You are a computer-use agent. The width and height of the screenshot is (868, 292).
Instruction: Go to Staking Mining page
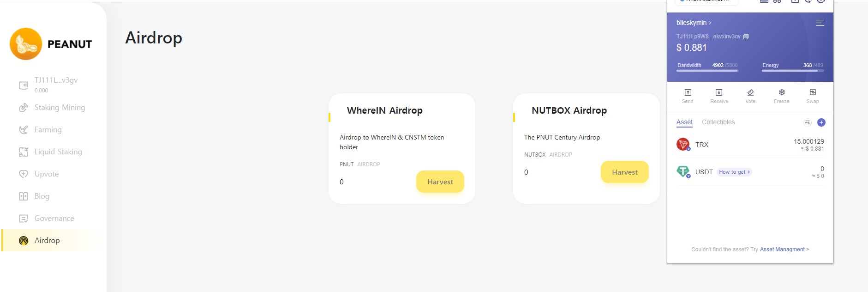pyautogui.click(x=60, y=107)
